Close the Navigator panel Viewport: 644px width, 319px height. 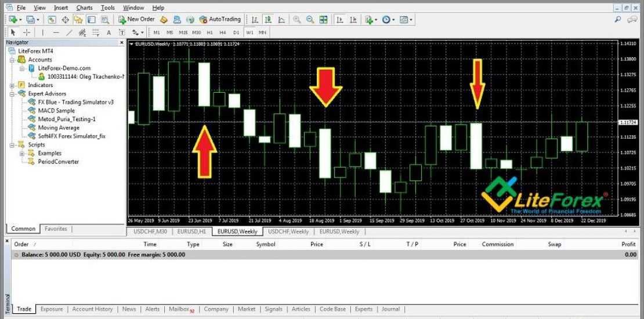tap(121, 42)
